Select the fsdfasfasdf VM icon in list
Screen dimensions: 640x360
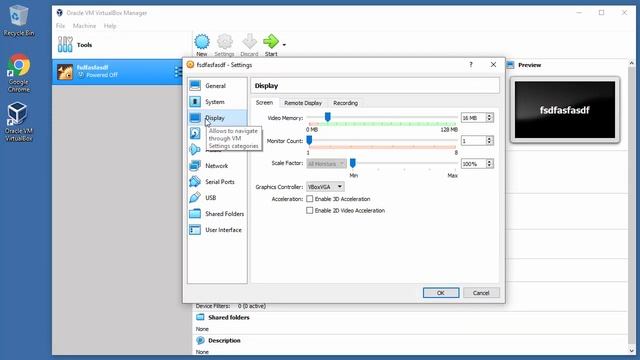click(x=65, y=72)
